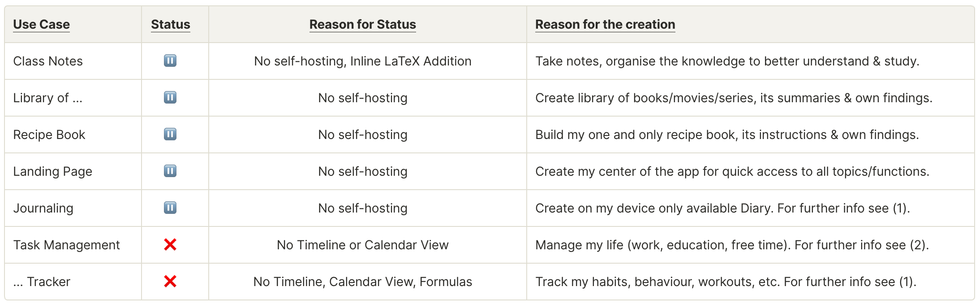Click the pause icon in Class Notes row
The height and width of the screenshot is (304, 980).
click(170, 61)
